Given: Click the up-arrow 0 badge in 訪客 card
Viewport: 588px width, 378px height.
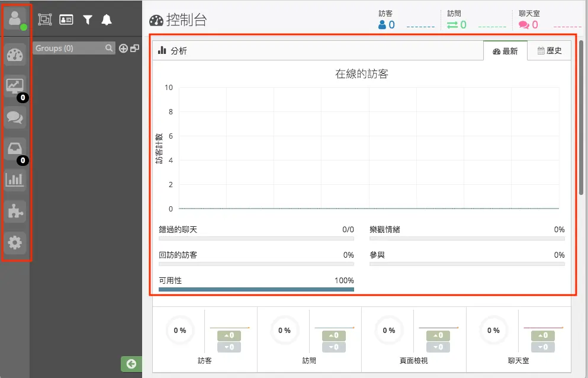Looking at the screenshot, I should [229, 335].
